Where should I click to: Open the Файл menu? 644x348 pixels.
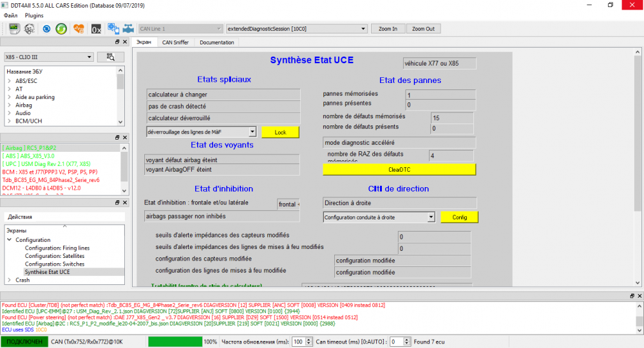[x=11, y=15]
